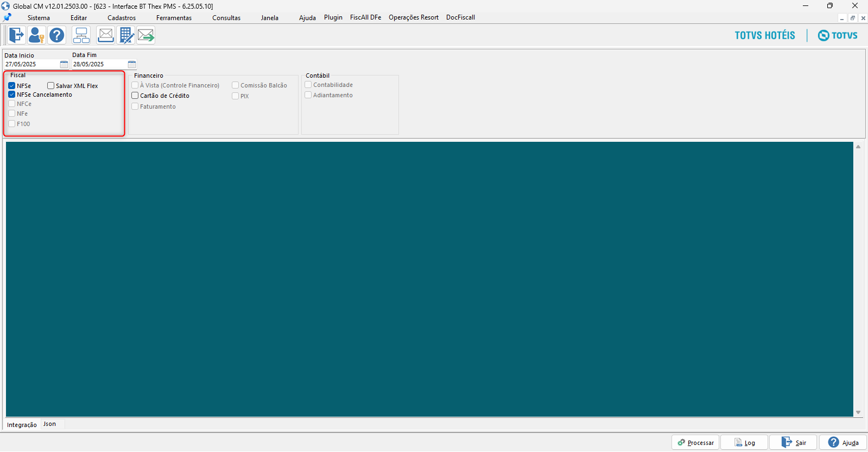Switch to the Integração tab
The width and height of the screenshot is (868, 452).
[22, 425]
